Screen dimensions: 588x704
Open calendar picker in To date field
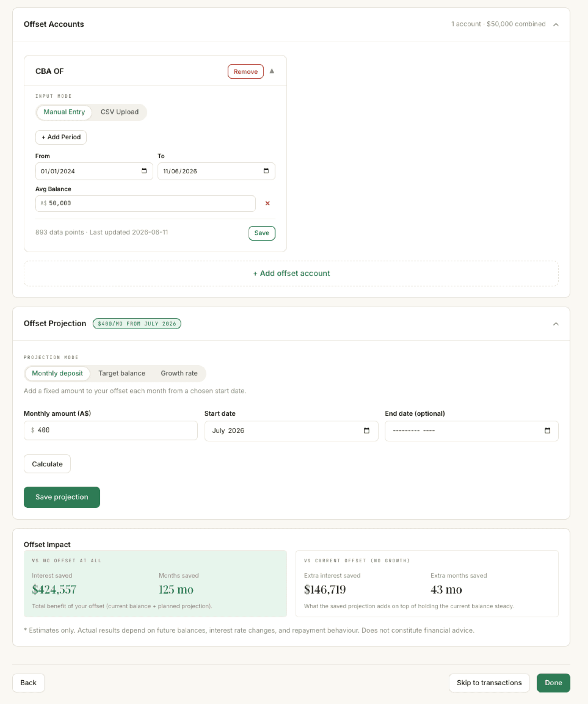(x=266, y=171)
